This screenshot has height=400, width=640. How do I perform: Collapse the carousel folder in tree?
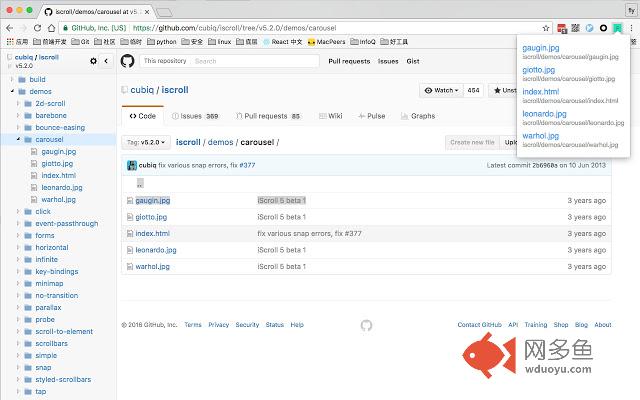(x=18, y=139)
